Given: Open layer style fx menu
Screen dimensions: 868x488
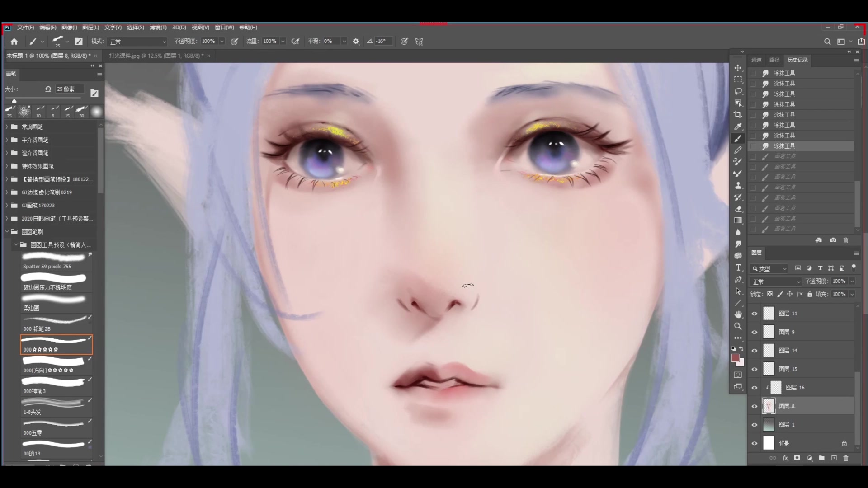Looking at the screenshot, I should (785, 458).
